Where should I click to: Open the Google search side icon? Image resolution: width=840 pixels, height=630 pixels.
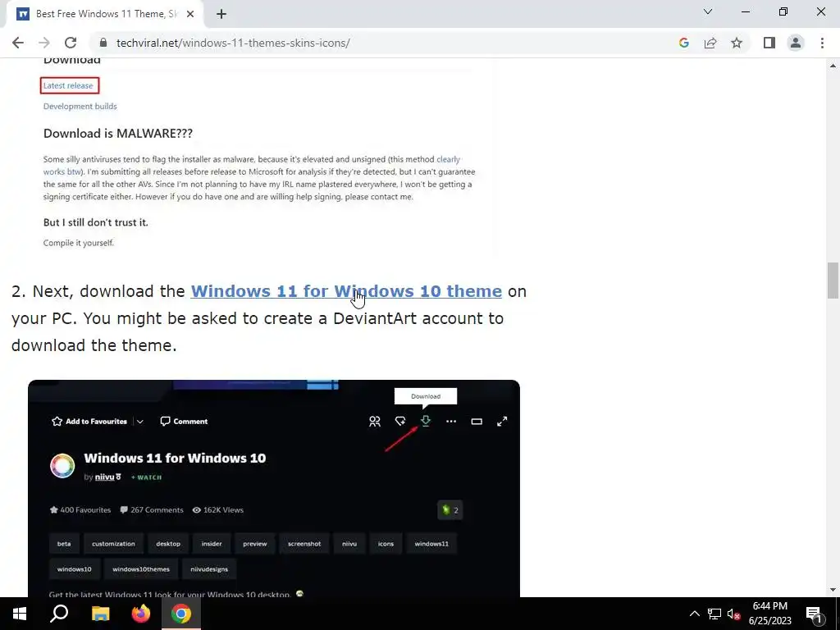pyautogui.click(x=683, y=43)
